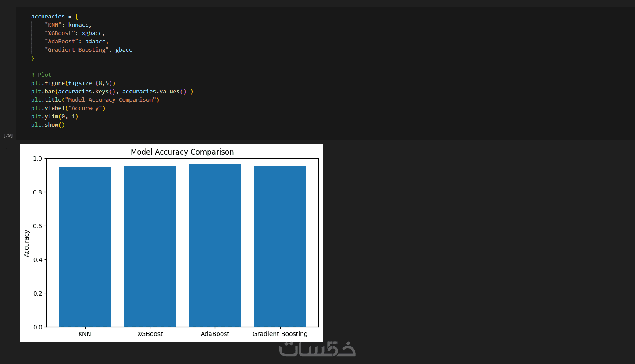The height and width of the screenshot is (364, 635).
Task: Click the execution count [79] label
Action: (x=8, y=135)
